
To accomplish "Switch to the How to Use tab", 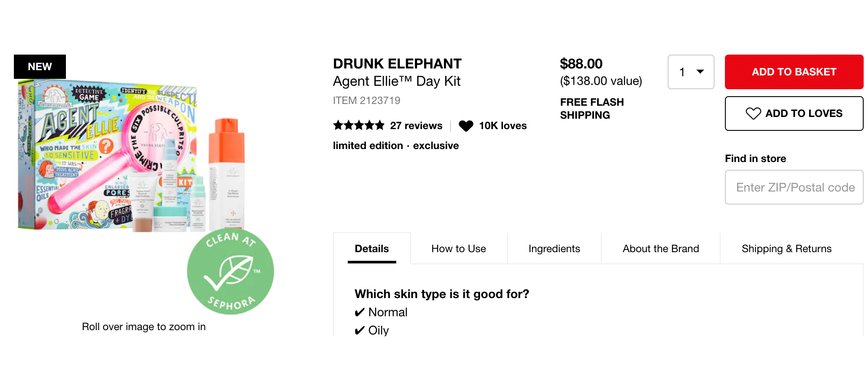I will tap(459, 249).
